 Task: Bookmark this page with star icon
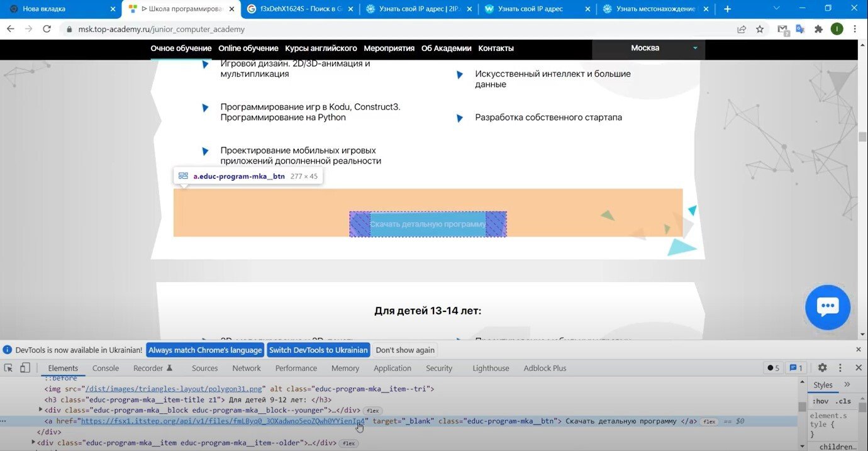click(x=760, y=29)
